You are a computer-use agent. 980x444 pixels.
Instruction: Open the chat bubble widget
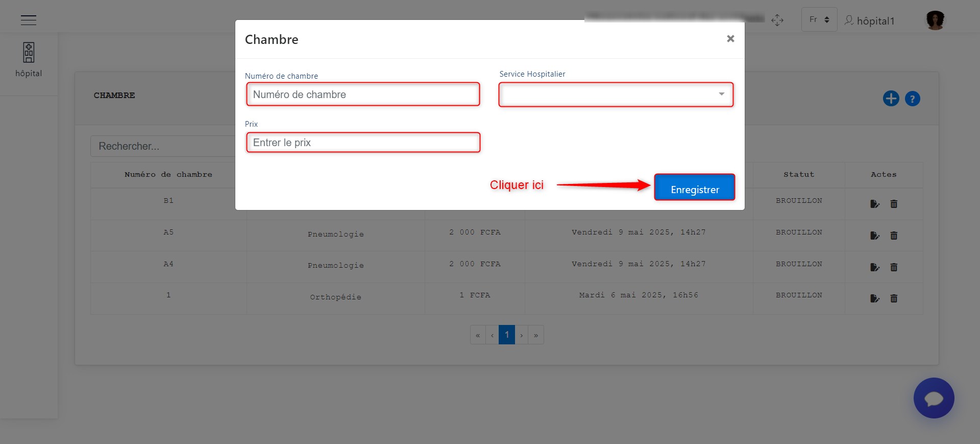pos(934,398)
